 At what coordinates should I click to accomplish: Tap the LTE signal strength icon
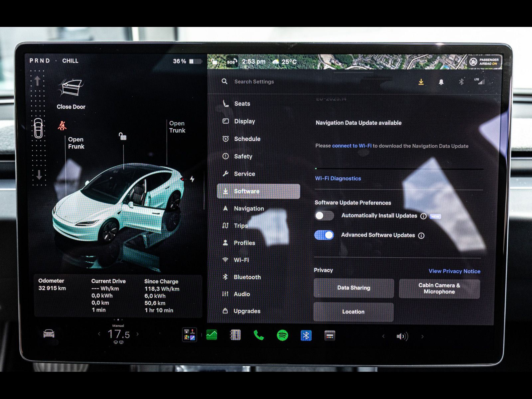pyautogui.click(x=479, y=81)
